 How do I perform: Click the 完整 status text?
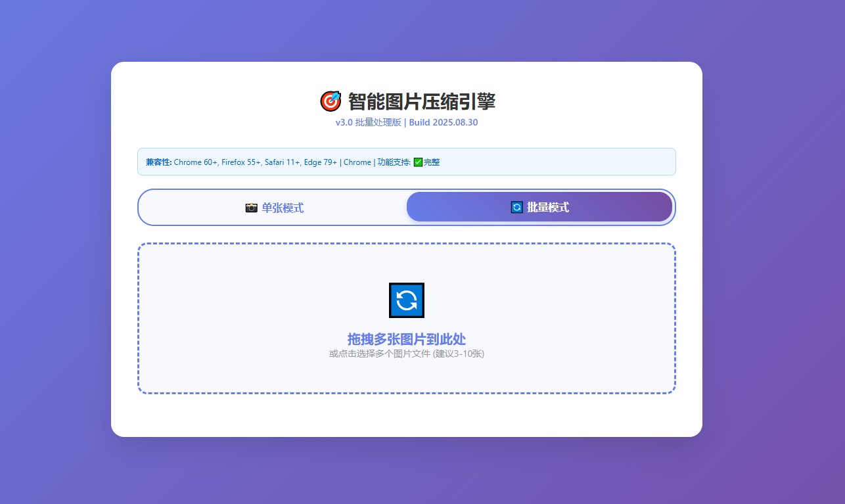pyautogui.click(x=432, y=162)
